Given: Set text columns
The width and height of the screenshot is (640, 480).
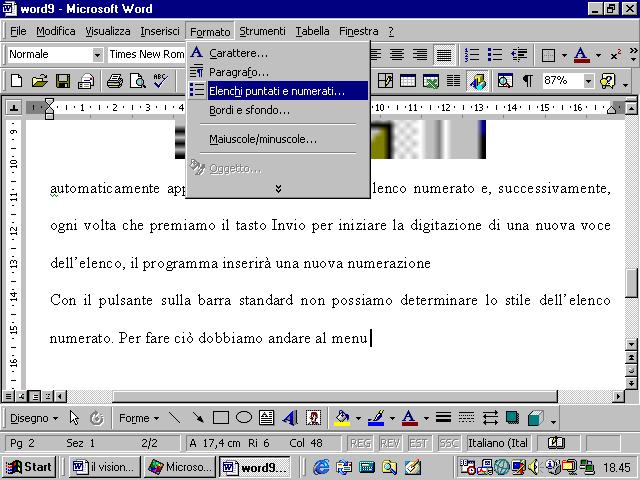Looking at the screenshot, I should coord(453,81).
